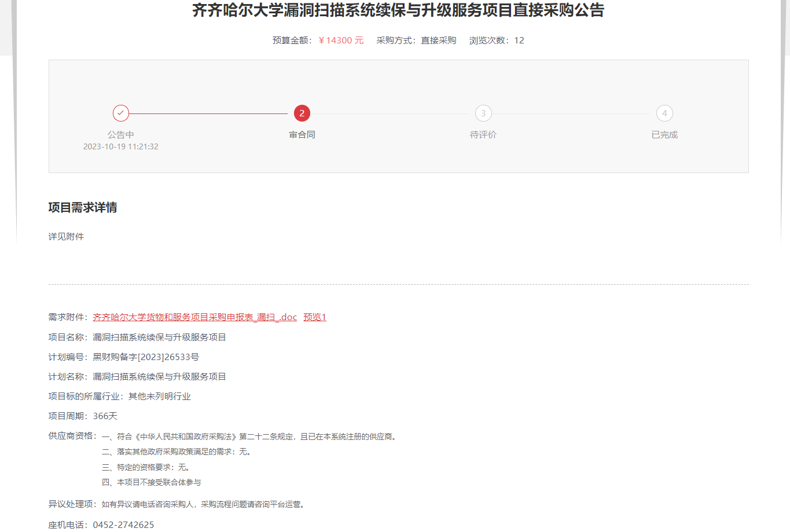Image resolution: width=790 pixels, height=532 pixels.
Task: Click the step 4 circle icon
Action: [664, 113]
